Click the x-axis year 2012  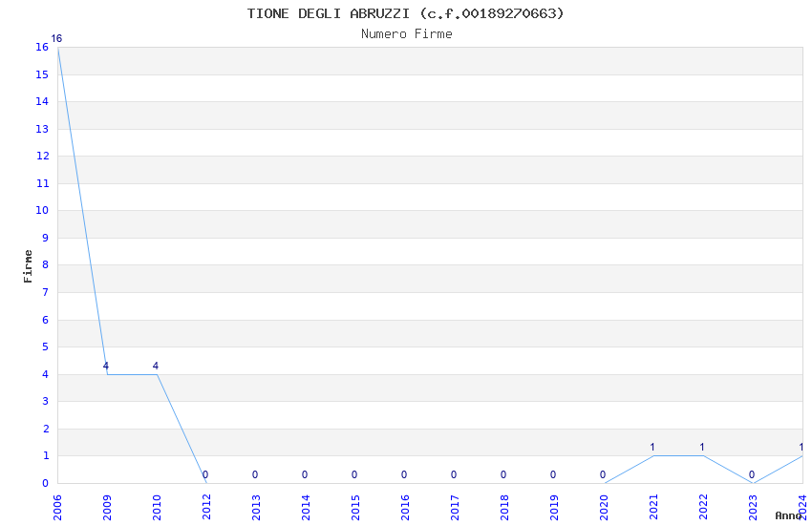[206, 507]
